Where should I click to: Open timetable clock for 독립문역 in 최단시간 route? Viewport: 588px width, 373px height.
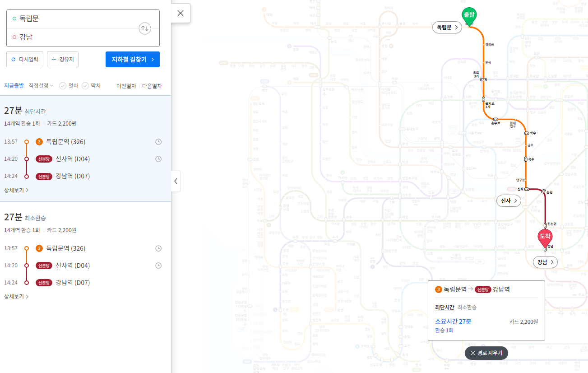point(158,142)
